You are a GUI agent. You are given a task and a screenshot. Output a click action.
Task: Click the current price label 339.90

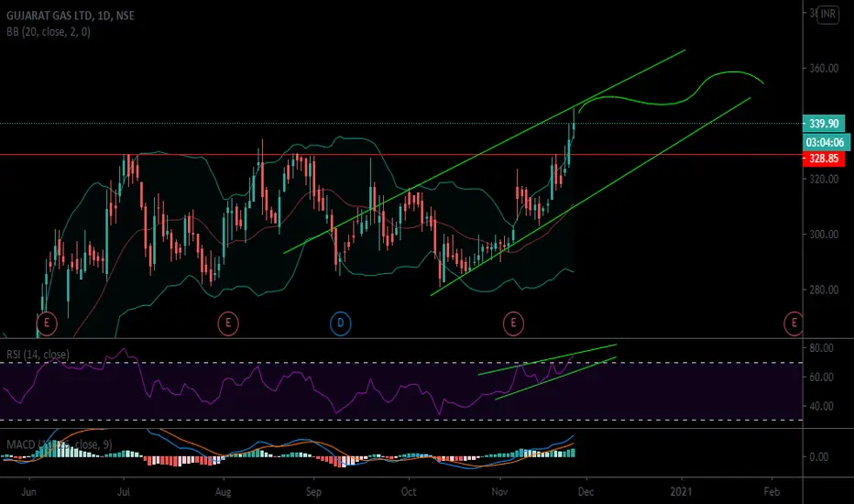(x=824, y=124)
